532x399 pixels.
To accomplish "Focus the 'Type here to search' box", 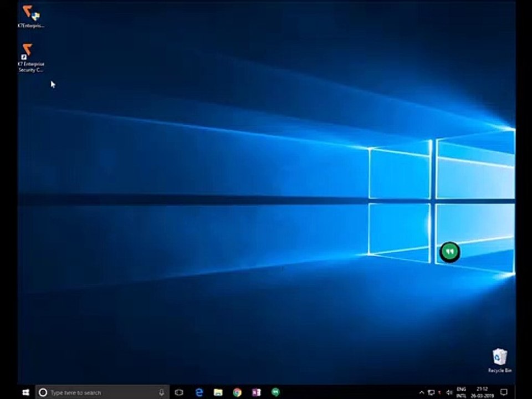I will click(102, 392).
